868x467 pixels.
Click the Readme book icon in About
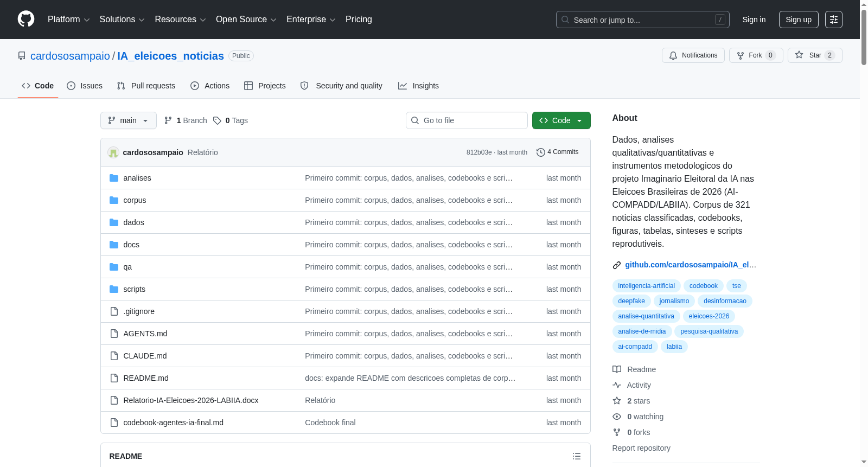[x=617, y=369]
